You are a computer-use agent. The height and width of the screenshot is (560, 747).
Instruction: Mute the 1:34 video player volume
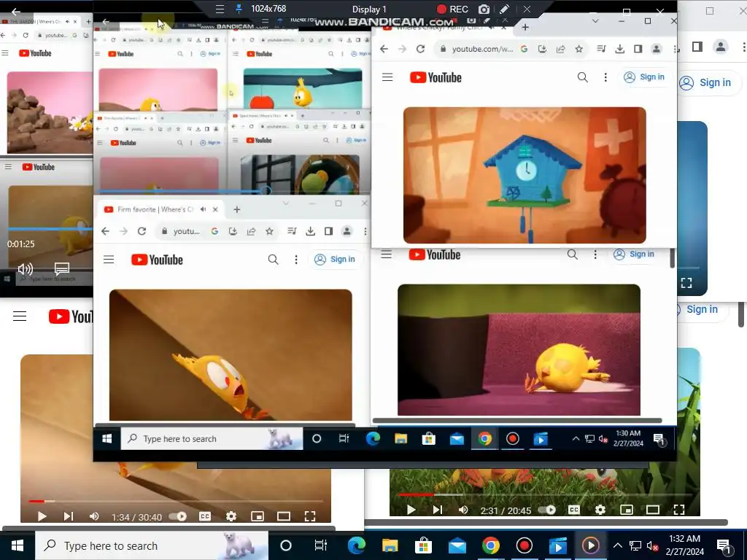coord(94,516)
